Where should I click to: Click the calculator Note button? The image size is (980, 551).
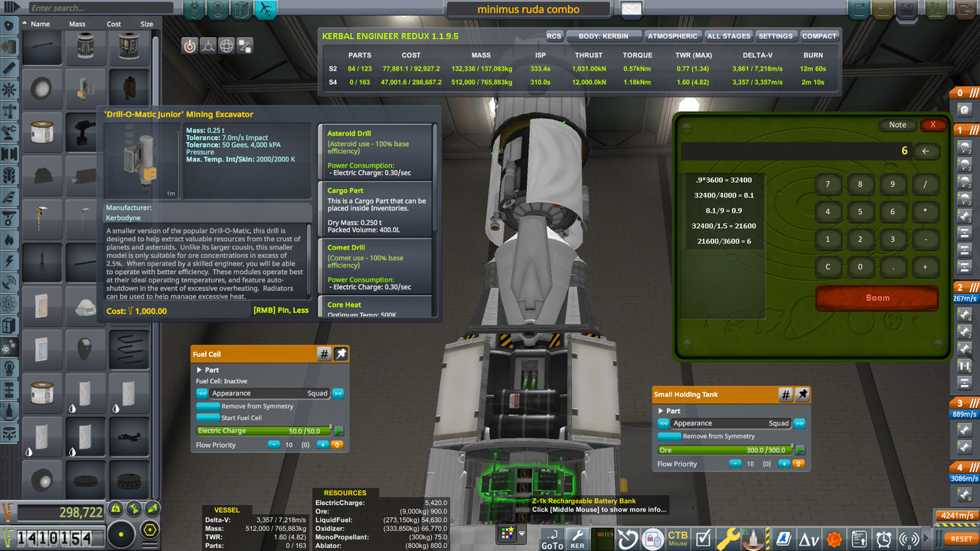tap(897, 125)
